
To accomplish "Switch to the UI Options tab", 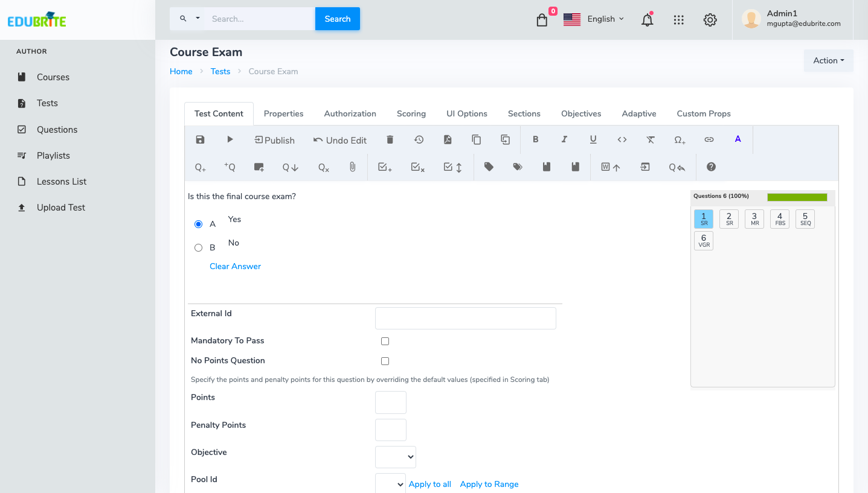I will 467,113.
